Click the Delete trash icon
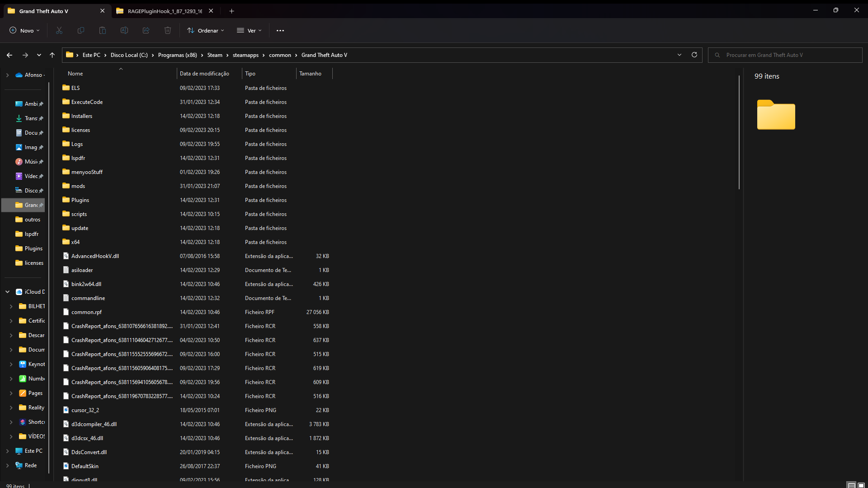 click(x=168, y=30)
